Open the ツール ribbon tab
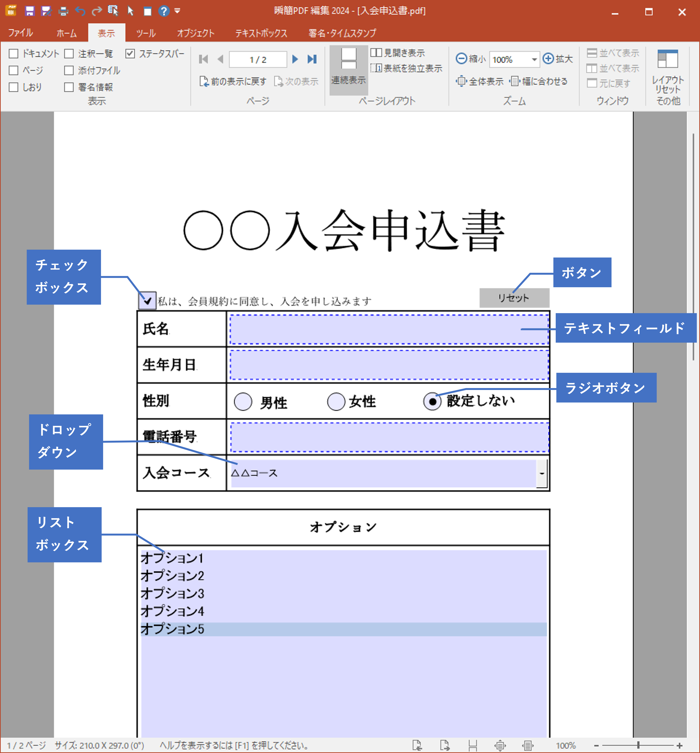Screen dimensions: 700x753 146,33
